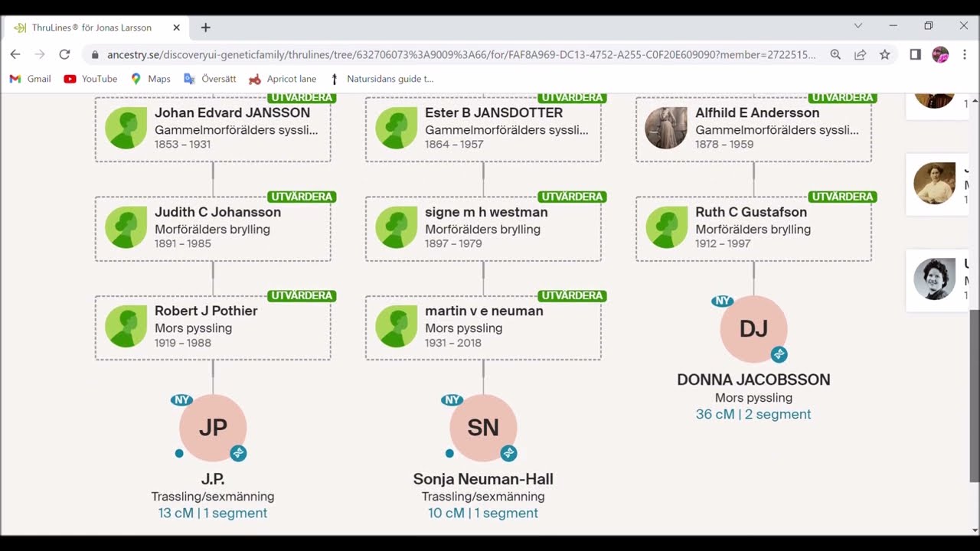980x551 pixels.
Task: Evaluate Robert J Pothier via UTVÄRDERA badge
Action: [302, 295]
